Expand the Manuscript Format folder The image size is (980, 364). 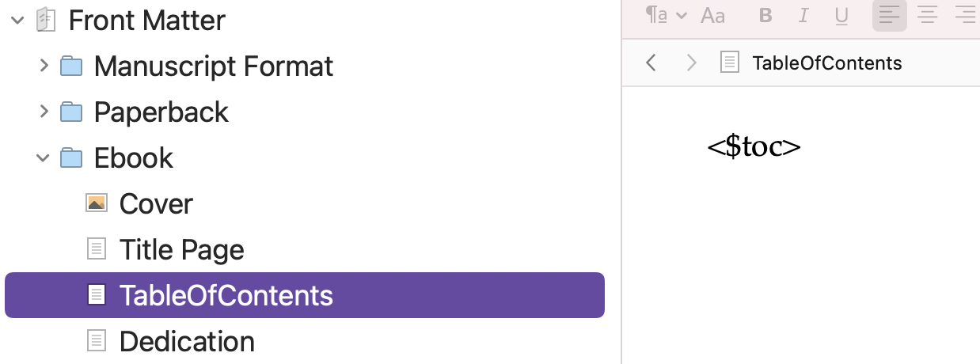pyautogui.click(x=44, y=66)
